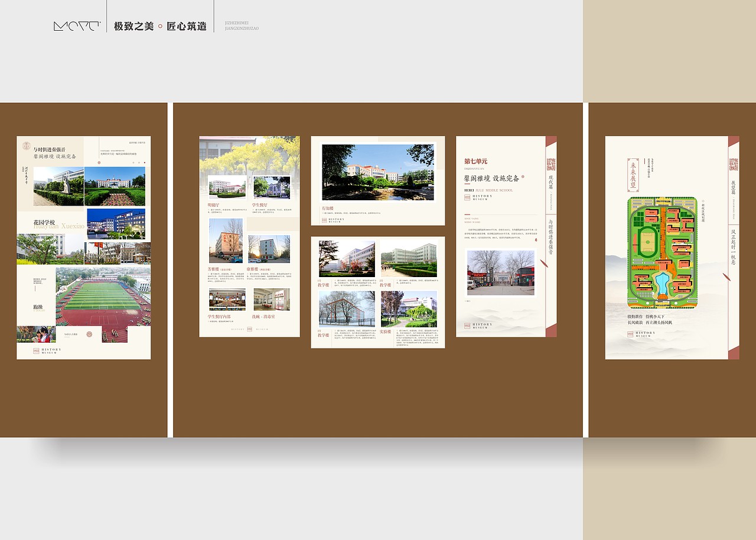The width and height of the screenshot is (756, 540).
Task: Click the 与时俱进奏强音 heading on the left poster
Action: (x=50, y=149)
